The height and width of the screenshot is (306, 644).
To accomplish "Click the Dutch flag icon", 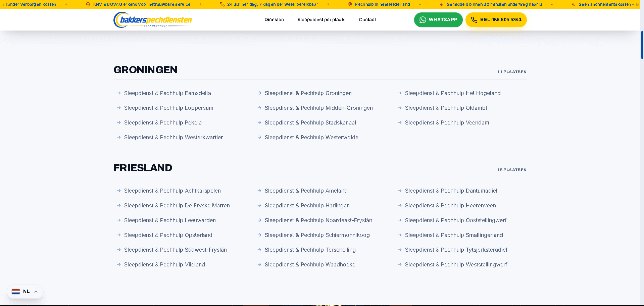I will [16, 292].
